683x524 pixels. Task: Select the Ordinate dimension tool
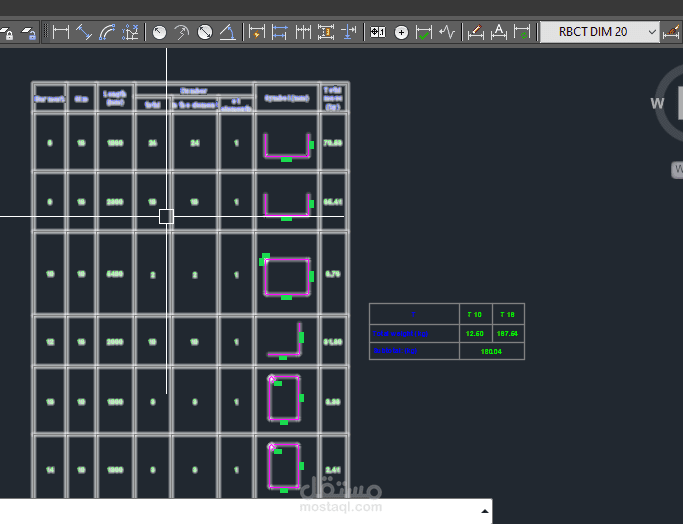130,32
